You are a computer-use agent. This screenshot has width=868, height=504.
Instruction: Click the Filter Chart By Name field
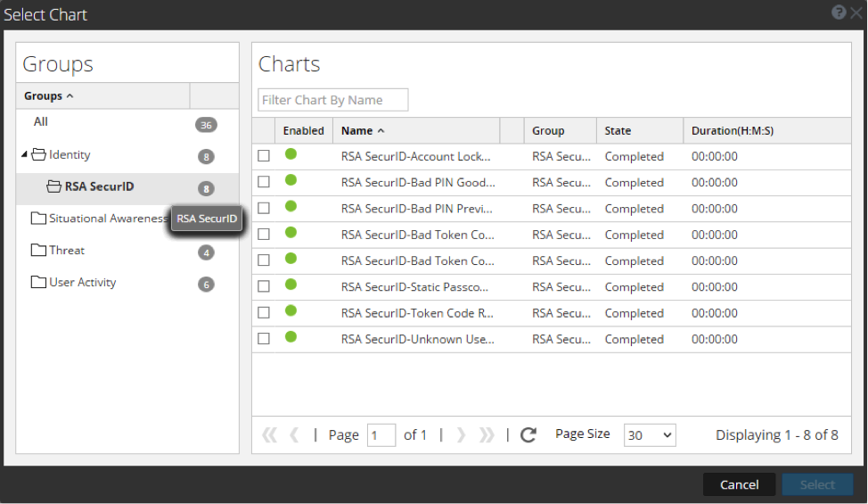click(333, 100)
